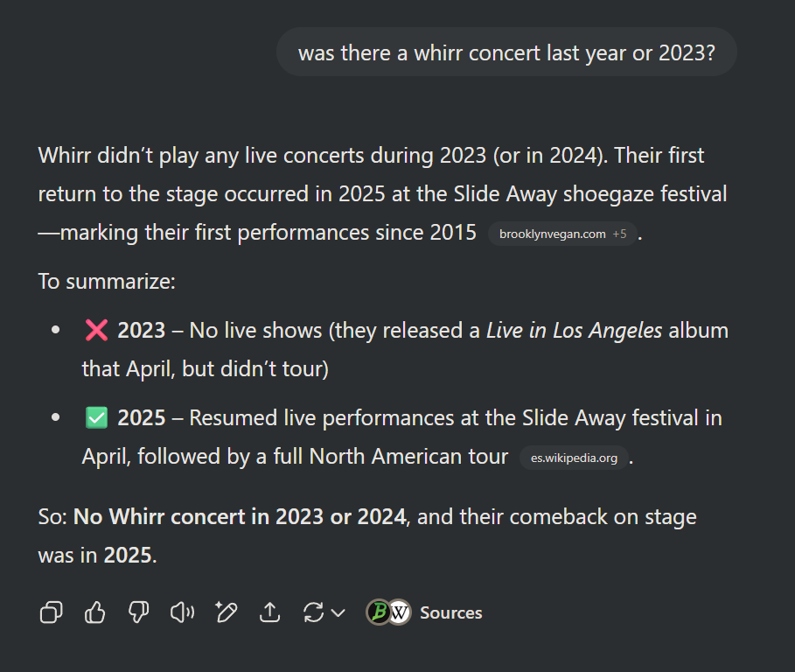The image size is (795, 672).
Task: Give the response a thumbs up
Action: tap(94, 612)
